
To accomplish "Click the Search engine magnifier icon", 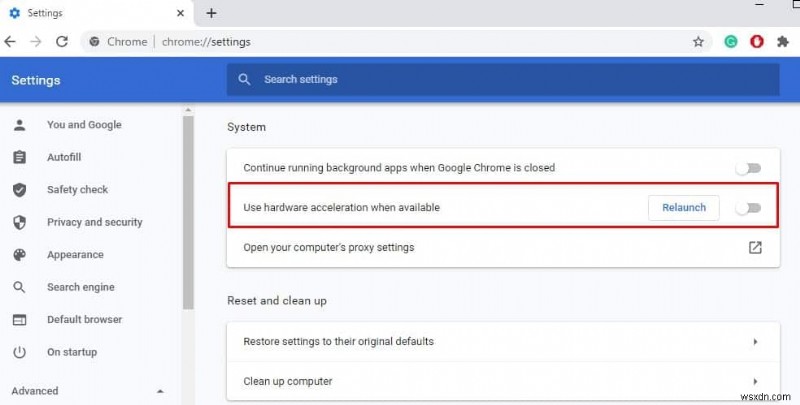I will [x=19, y=287].
